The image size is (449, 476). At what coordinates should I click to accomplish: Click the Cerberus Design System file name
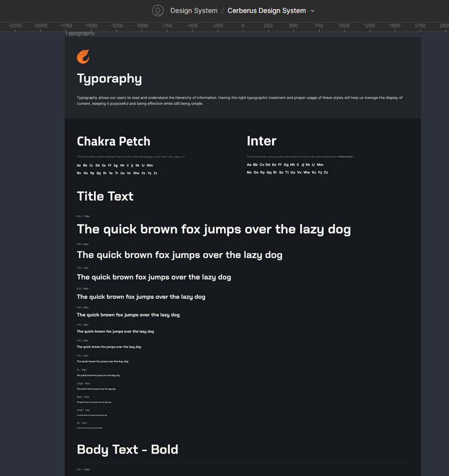(266, 10)
